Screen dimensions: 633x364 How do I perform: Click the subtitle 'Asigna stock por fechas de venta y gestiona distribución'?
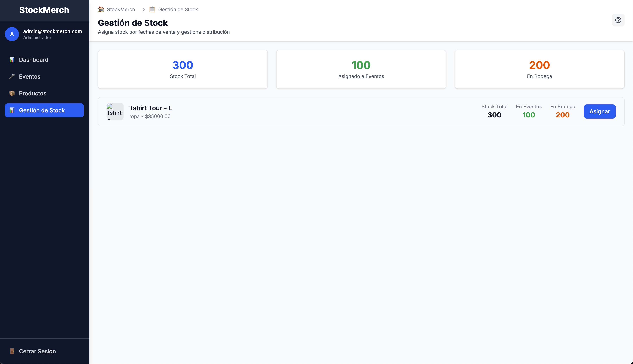coord(164,32)
